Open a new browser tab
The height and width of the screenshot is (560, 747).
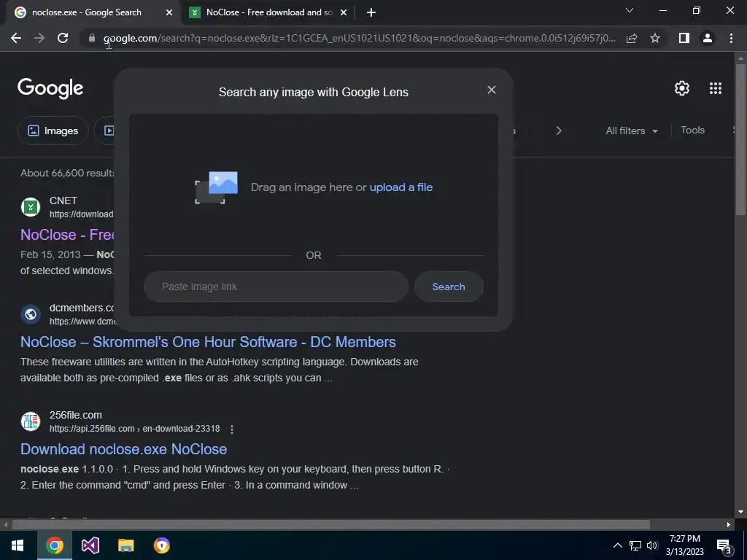[x=371, y=12]
